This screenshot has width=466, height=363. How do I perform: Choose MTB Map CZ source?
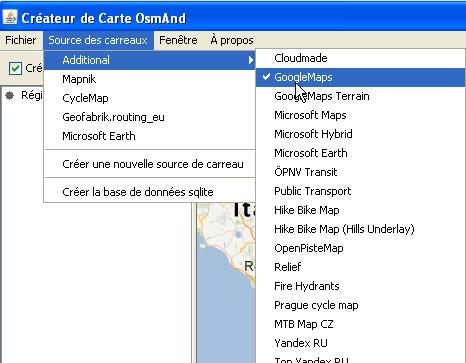(360, 324)
